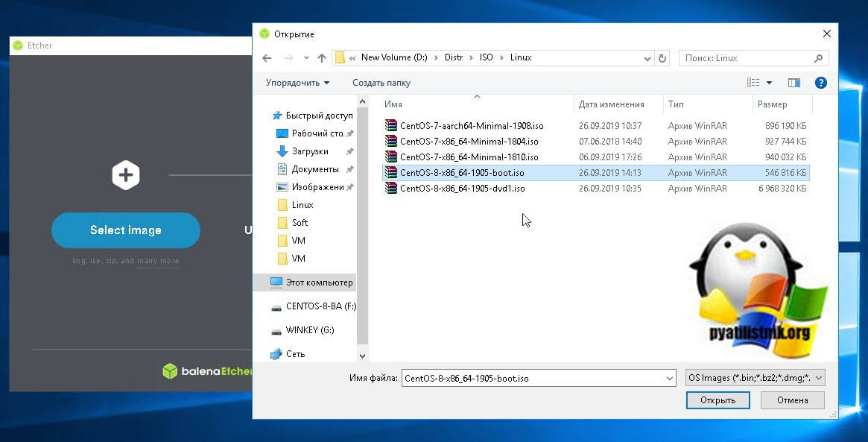Screen dimensions: 868x442
Task: Open the Загрузки quick access folder
Action: click(310, 151)
